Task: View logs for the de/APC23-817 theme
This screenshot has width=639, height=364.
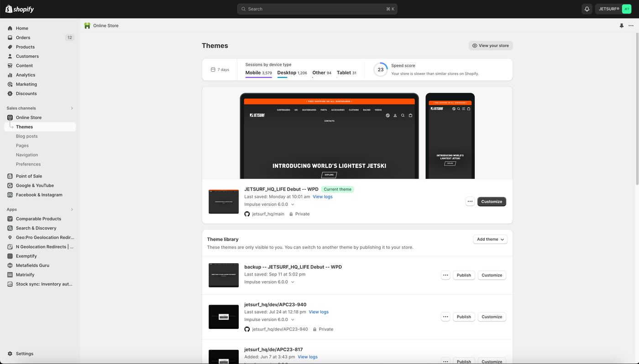Action: pyautogui.click(x=308, y=357)
